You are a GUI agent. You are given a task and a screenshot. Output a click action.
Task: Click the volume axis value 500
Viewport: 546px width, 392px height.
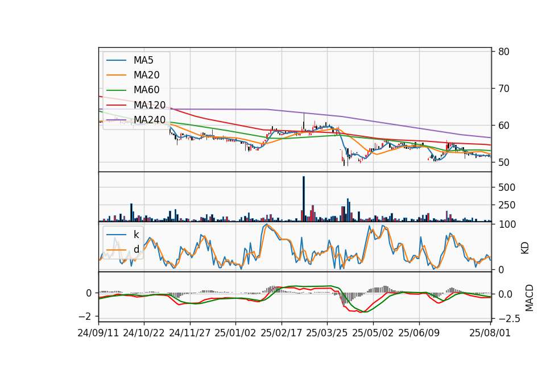coord(507,187)
